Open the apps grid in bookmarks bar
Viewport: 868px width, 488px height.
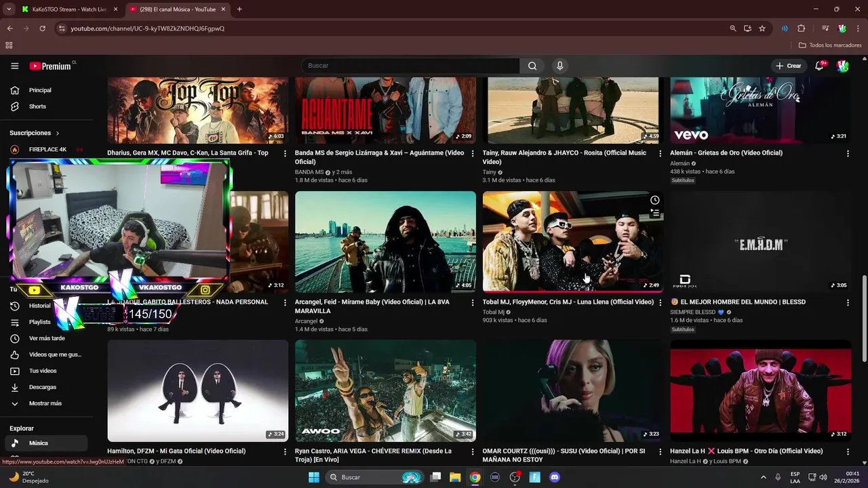9,45
